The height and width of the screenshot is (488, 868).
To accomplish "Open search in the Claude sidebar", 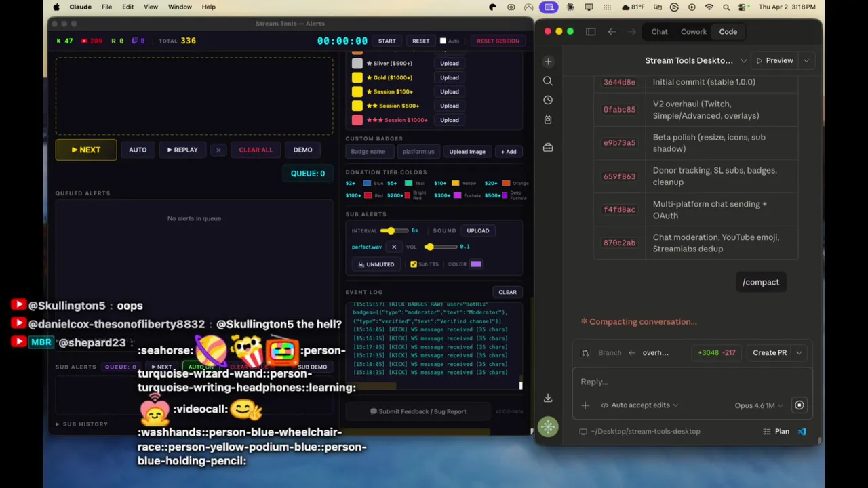I will [548, 81].
